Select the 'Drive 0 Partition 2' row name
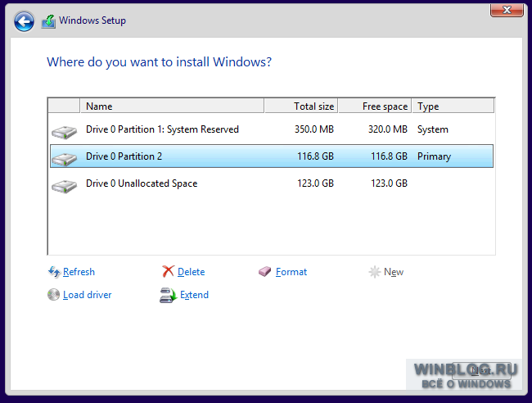532x403 pixels. click(124, 156)
